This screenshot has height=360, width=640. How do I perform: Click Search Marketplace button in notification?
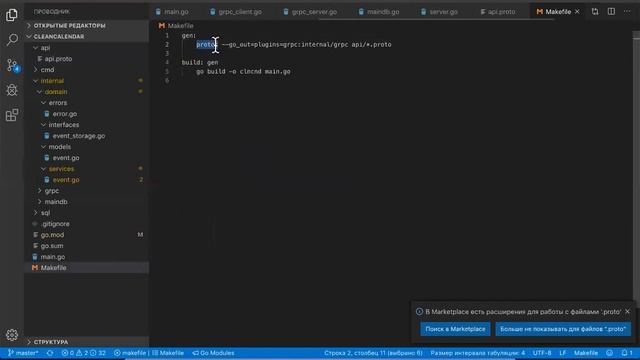coord(455,329)
